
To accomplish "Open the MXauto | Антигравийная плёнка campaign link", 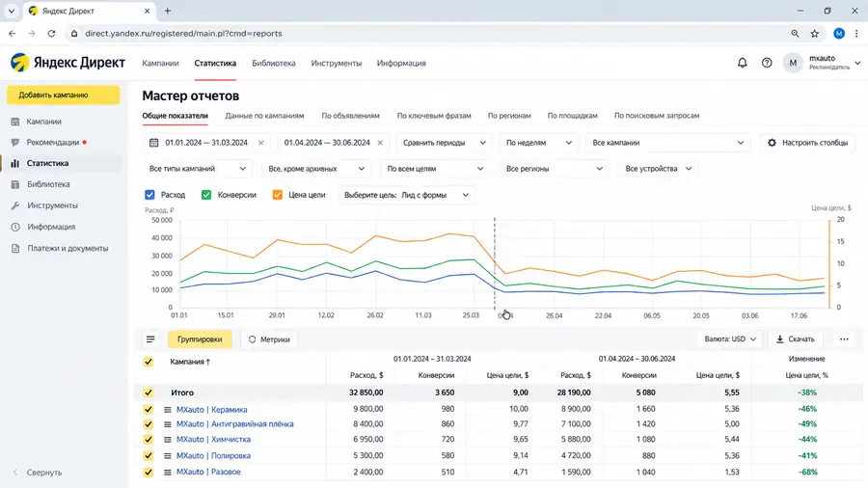I will pyautogui.click(x=234, y=424).
